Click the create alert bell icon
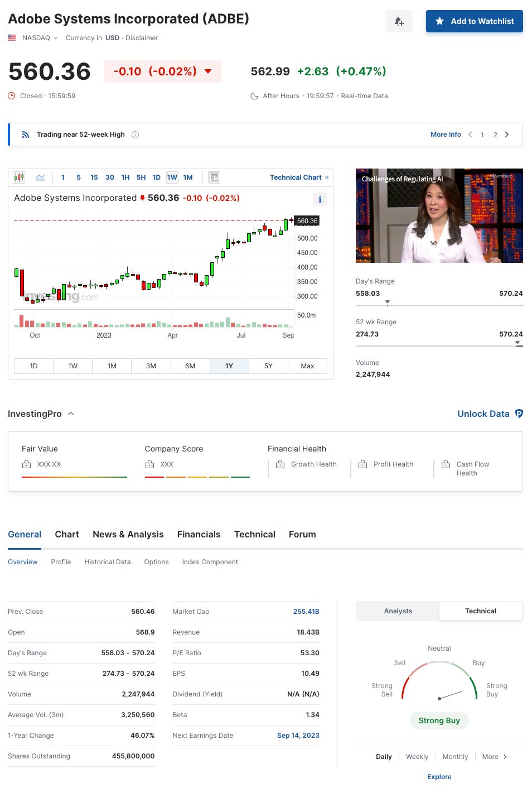 click(399, 21)
